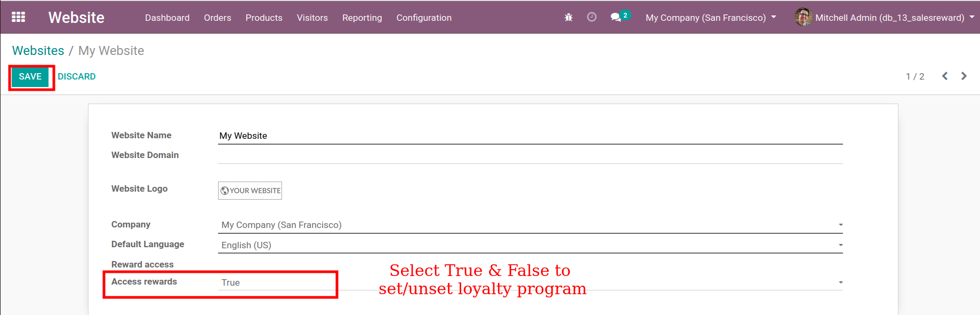
Task: Save the website record
Action: click(x=30, y=77)
